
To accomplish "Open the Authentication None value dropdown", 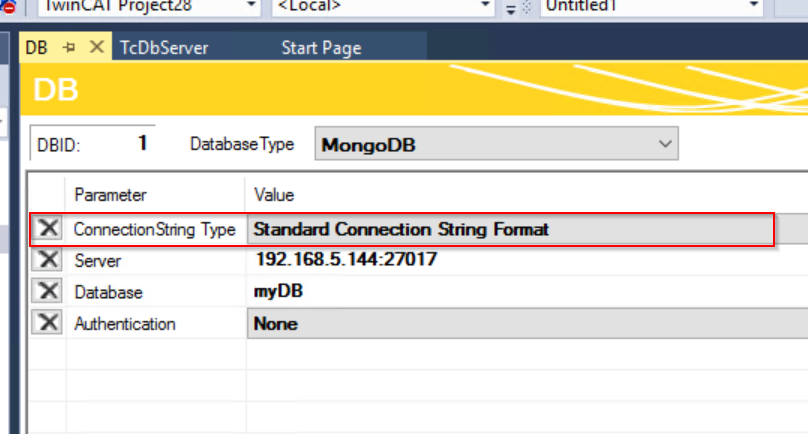I will point(528,324).
